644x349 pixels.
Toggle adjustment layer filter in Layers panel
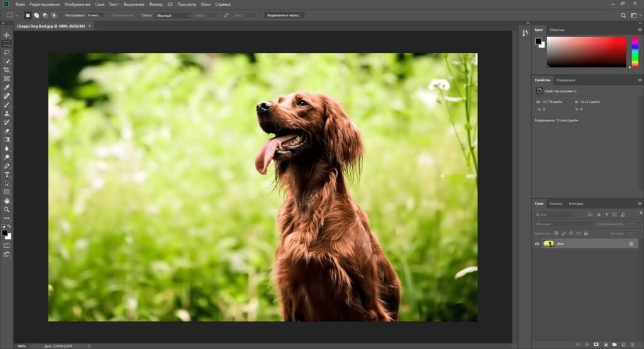click(x=599, y=214)
